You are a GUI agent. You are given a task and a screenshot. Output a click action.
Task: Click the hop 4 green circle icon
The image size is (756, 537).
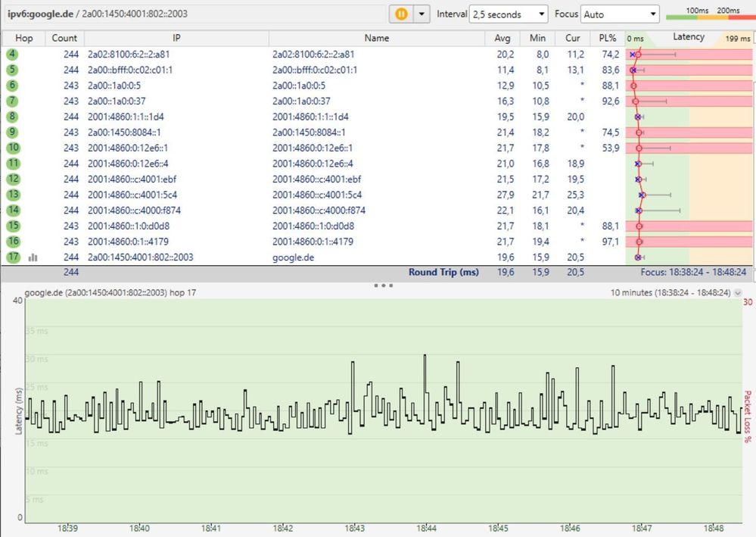[x=13, y=55]
